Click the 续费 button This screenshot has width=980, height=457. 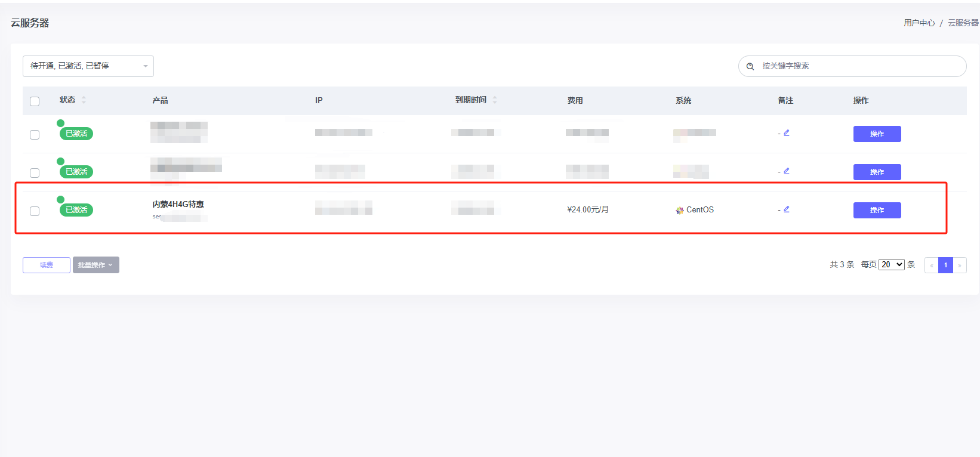coord(47,265)
